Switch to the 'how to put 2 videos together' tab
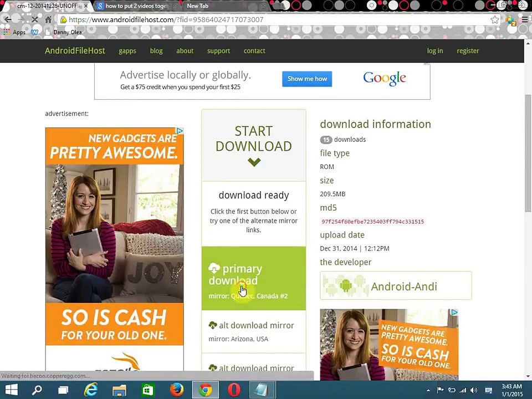 tap(136, 6)
